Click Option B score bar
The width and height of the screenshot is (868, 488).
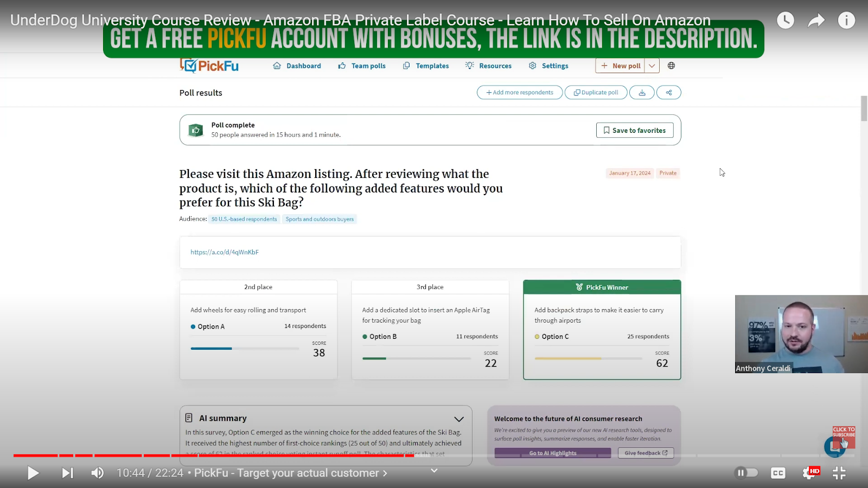(x=417, y=358)
